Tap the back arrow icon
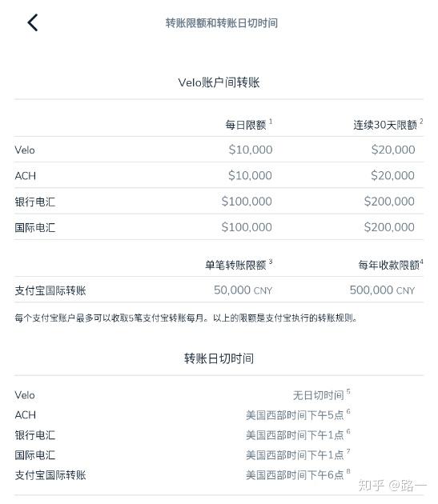Screen dimensions: 438x504 [x=33, y=22]
